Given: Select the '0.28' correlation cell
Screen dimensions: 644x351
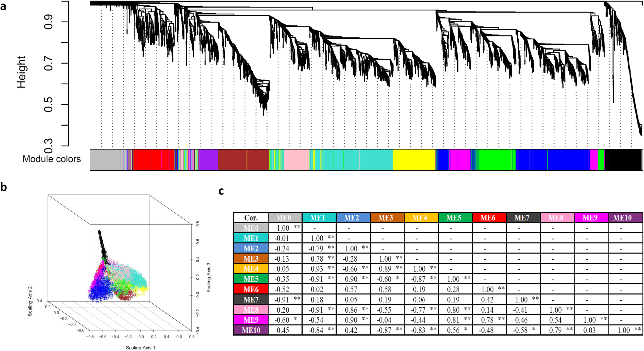Looking at the screenshot, I should (x=455, y=289).
